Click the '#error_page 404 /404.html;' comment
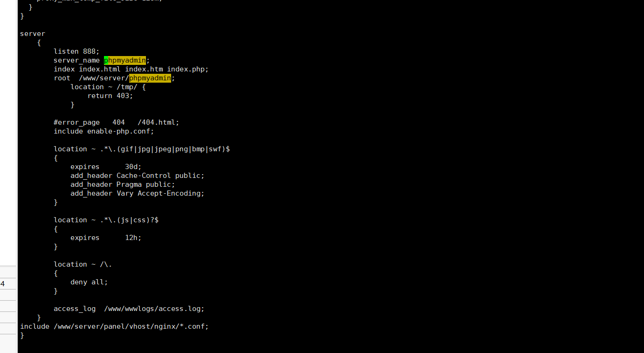Screen dimensions: 644x353 point(116,122)
